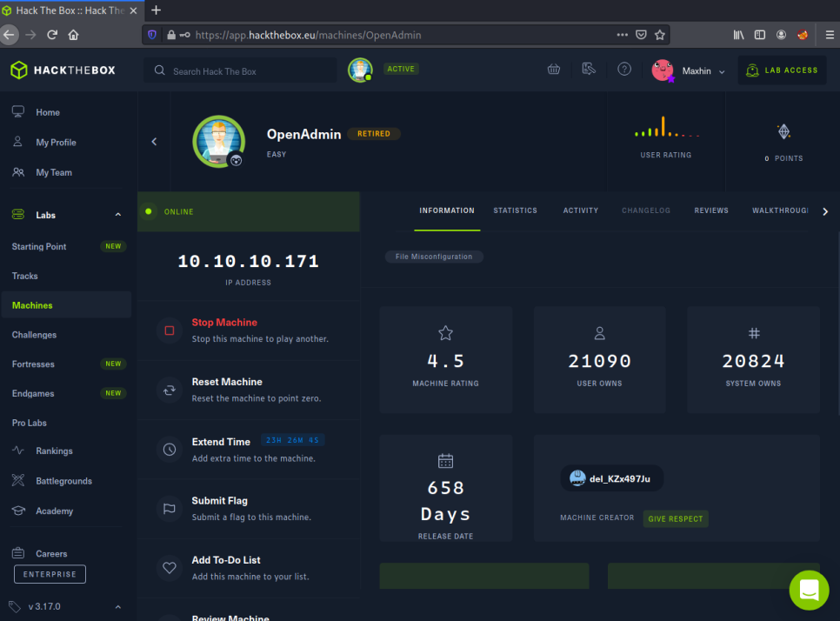Open the help question mark icon

click(624, 69)
